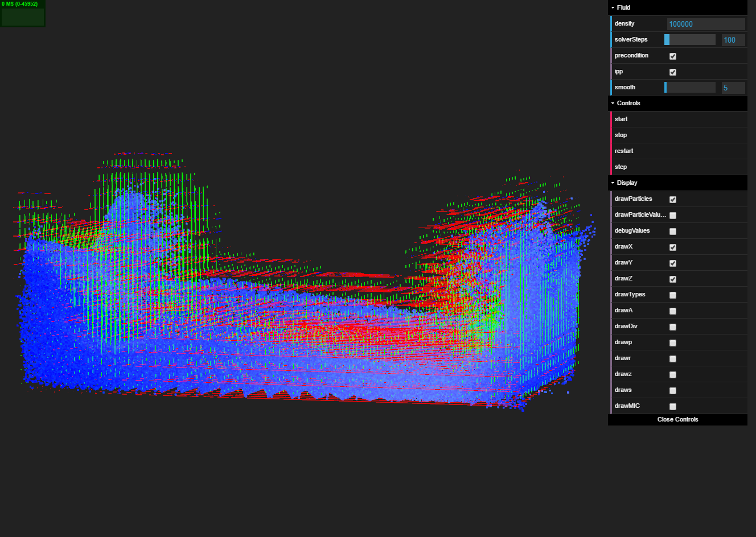Restart the simulation
The width and height of the screenshot is (756, 537).
tap(677, 151)
